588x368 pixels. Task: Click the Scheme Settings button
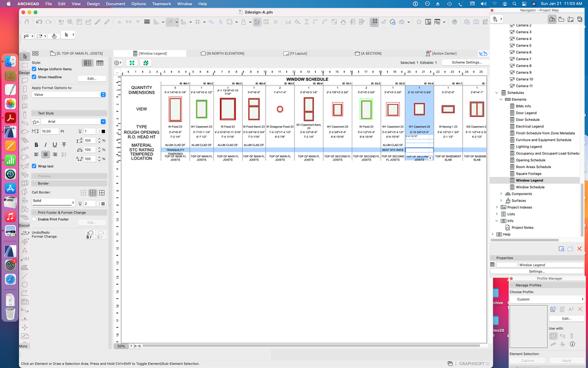[x=465, y=62]
